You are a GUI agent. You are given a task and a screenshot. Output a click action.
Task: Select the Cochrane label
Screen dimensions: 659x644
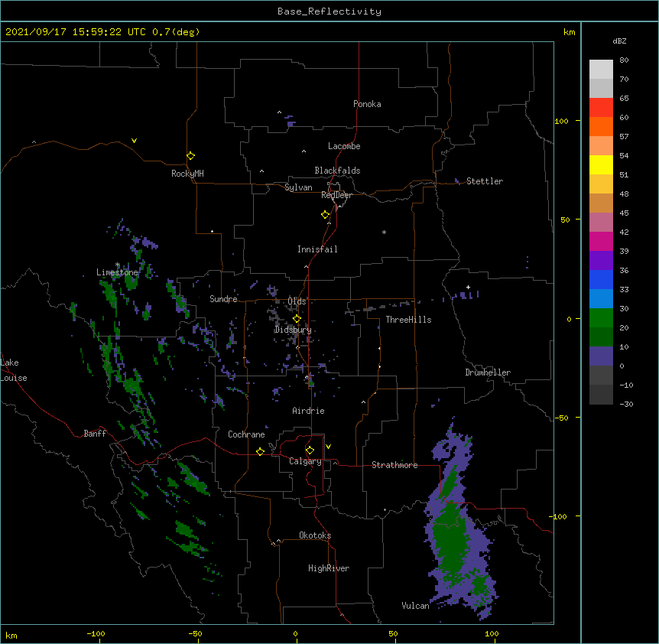[246, 434]
